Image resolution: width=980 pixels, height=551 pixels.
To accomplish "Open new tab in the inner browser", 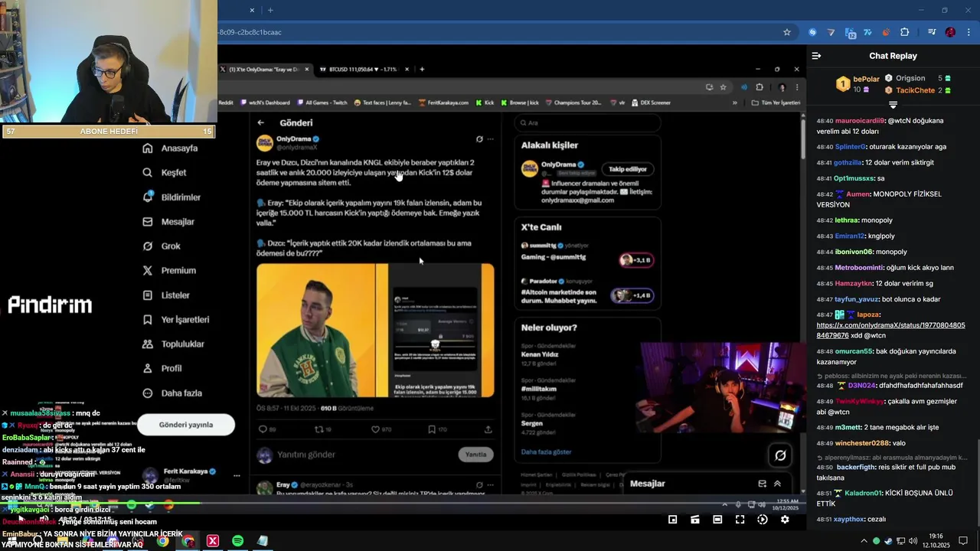I will click(422, 69).
